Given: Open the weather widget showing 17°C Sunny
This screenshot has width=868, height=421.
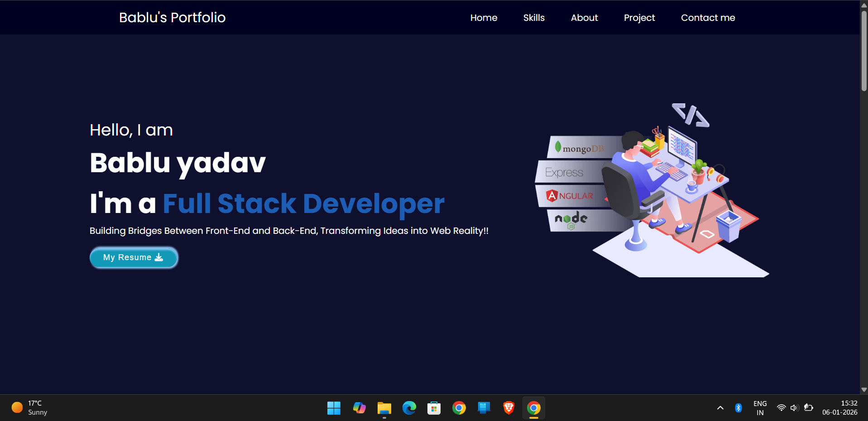Looking at the screenshot, I should pos(30,408).
